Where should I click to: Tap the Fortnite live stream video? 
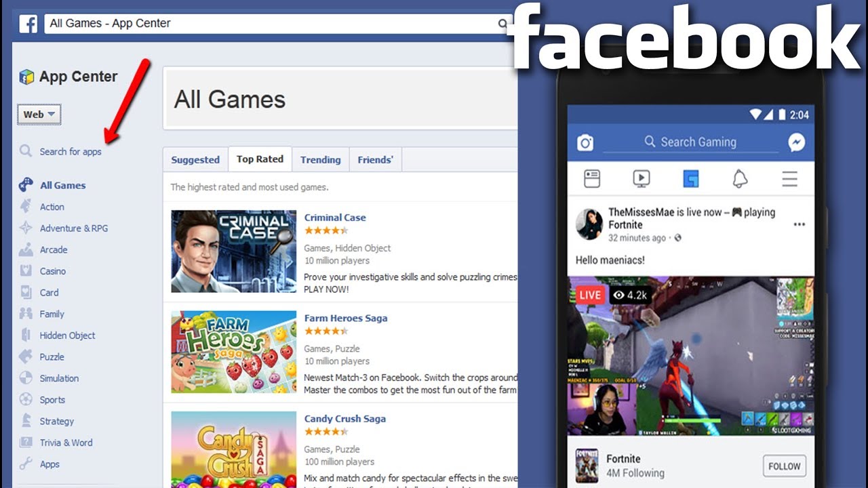(x=690, y=356)
